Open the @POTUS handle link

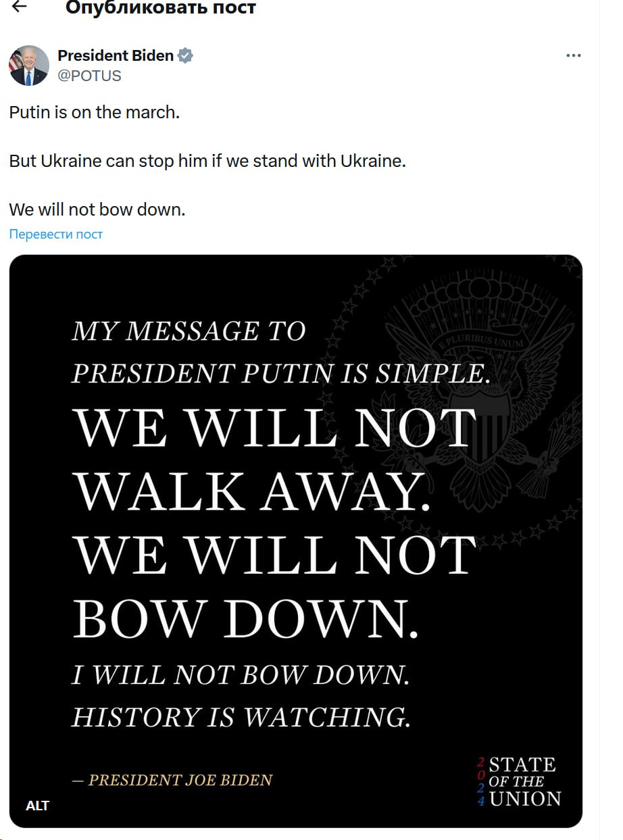[89, 76]
